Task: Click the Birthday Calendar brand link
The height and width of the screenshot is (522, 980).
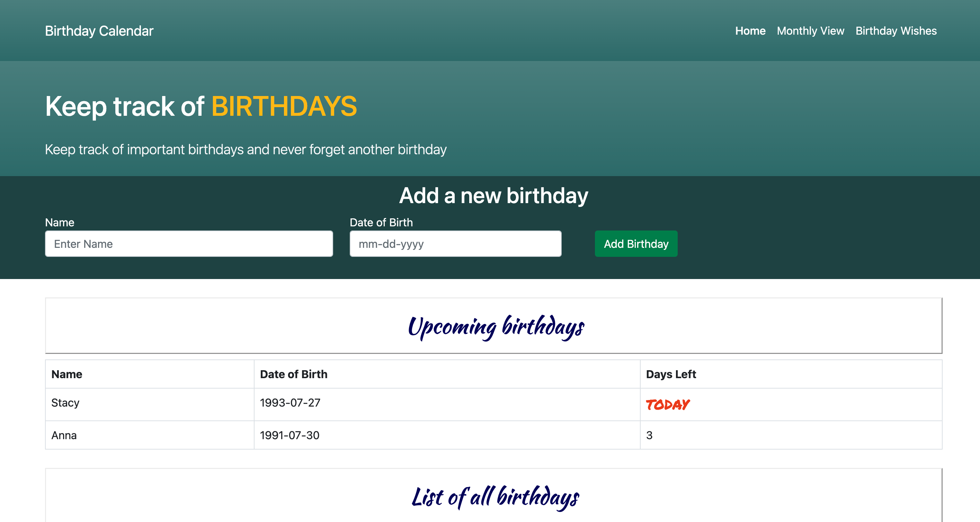Action: click(99, 31)
